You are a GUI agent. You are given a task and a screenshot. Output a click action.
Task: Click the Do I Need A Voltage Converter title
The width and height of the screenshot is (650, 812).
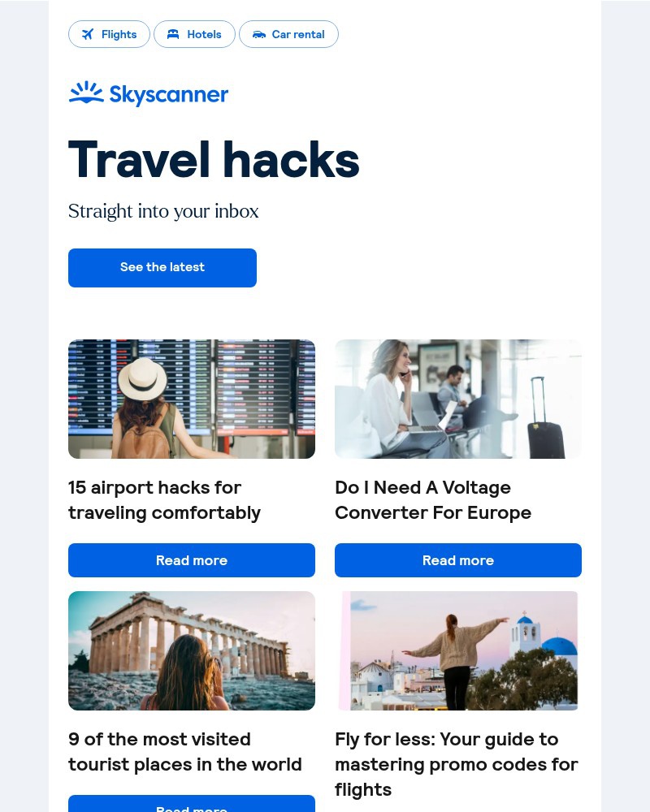(x=433, y=500)
